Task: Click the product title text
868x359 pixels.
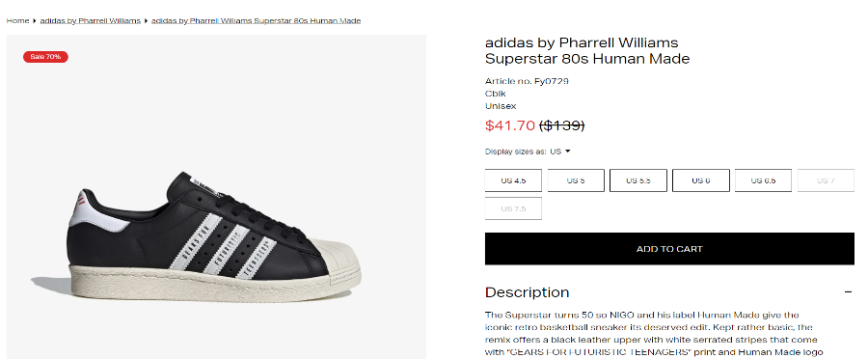Action: coord(587,50)
